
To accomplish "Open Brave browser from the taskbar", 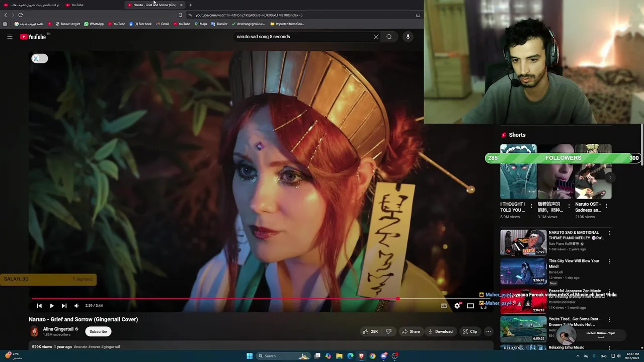I will tap(361, 356).
